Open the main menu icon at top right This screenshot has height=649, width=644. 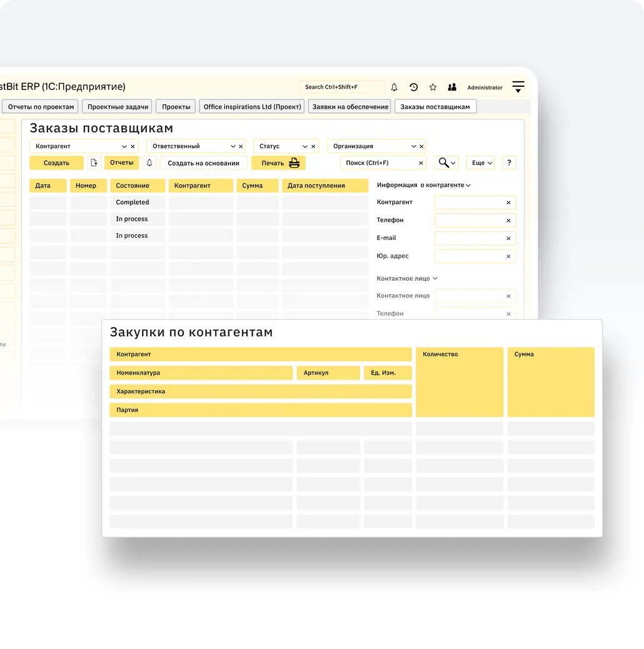click(518, 87)
